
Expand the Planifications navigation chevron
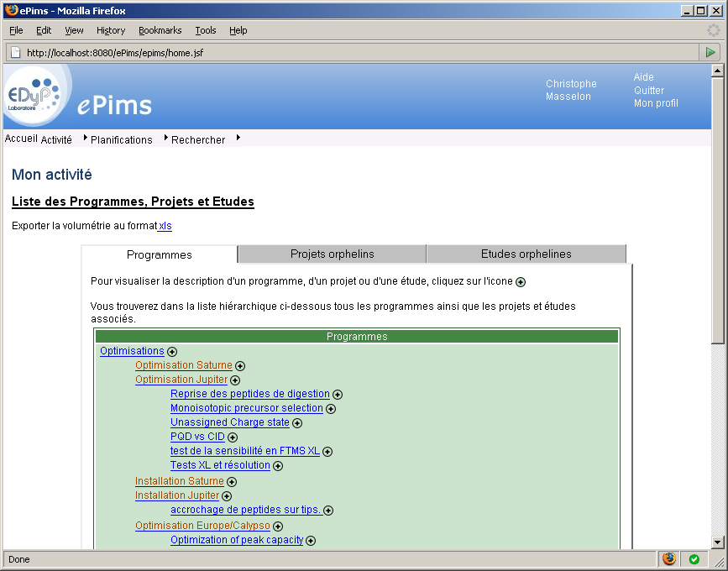tap(84, 139)
